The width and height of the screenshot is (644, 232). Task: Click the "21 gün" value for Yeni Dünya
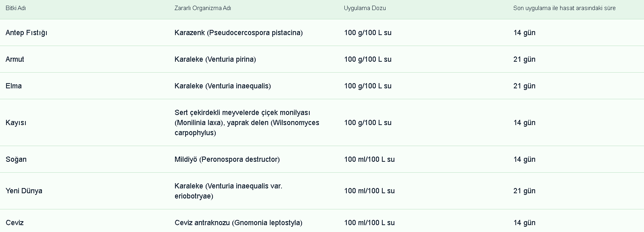coord(524,191)
